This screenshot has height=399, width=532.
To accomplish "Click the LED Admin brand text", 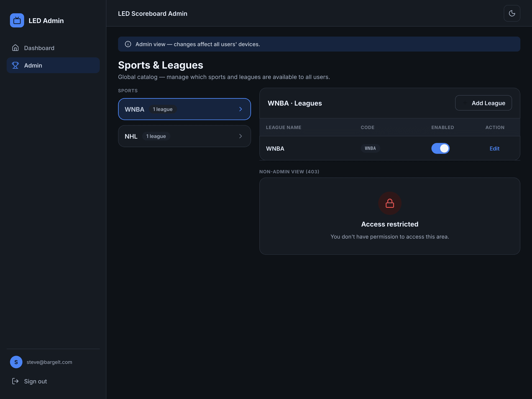I will point(46,21).
